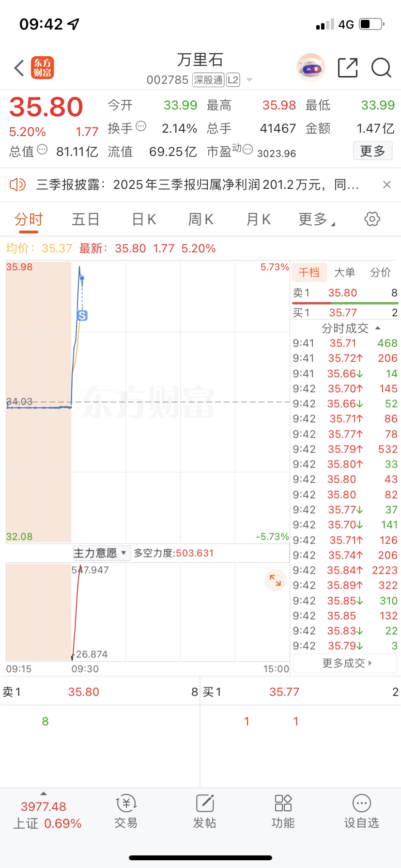Open 更多成交 more trades link
This screenshot has width=401, height=868.
click(x=346, y=663)
